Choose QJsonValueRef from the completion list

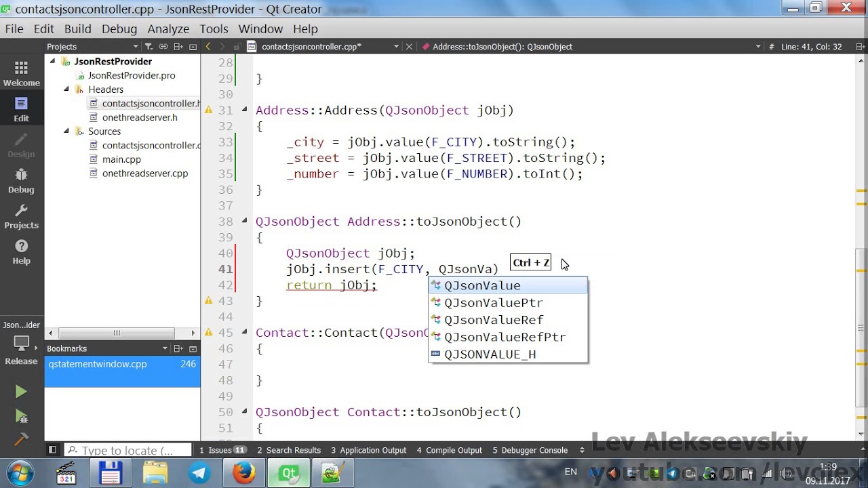(508, 320)
